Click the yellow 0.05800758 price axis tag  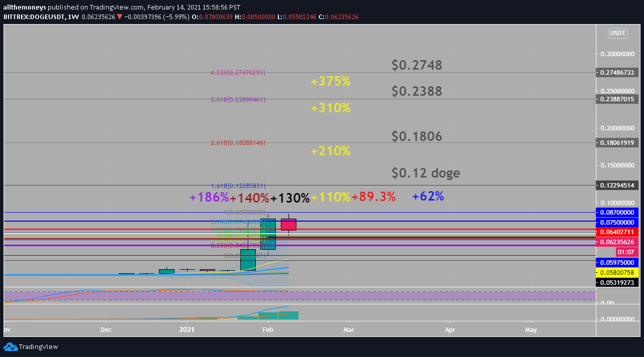point(617,272)
